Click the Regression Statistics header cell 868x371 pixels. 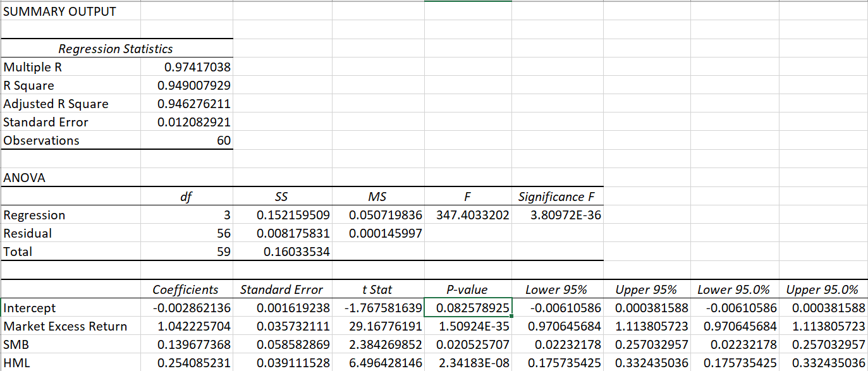[116, 49]
